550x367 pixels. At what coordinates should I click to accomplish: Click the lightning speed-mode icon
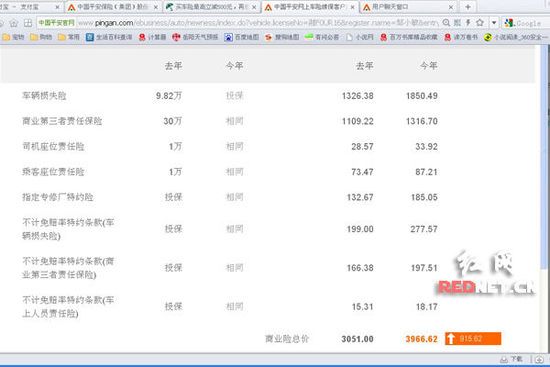pos(468,23)
